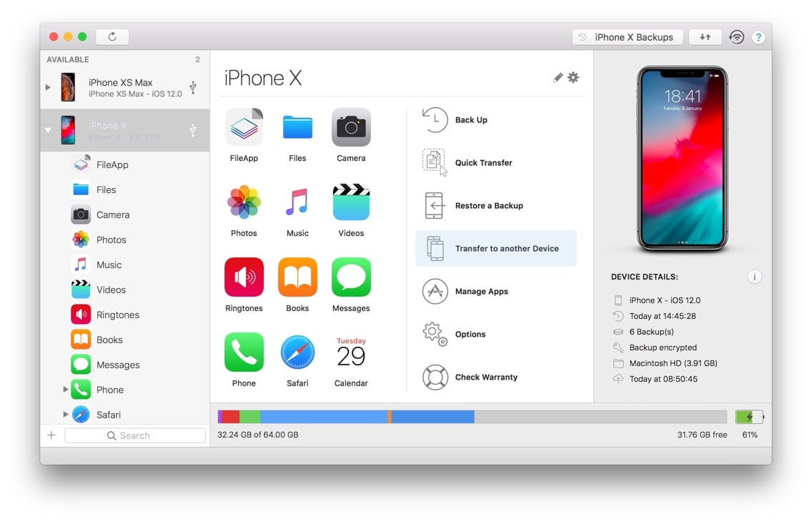Open the iPhone X Backups button
This screenshot has width=812, height=522.
click(628, 37)
